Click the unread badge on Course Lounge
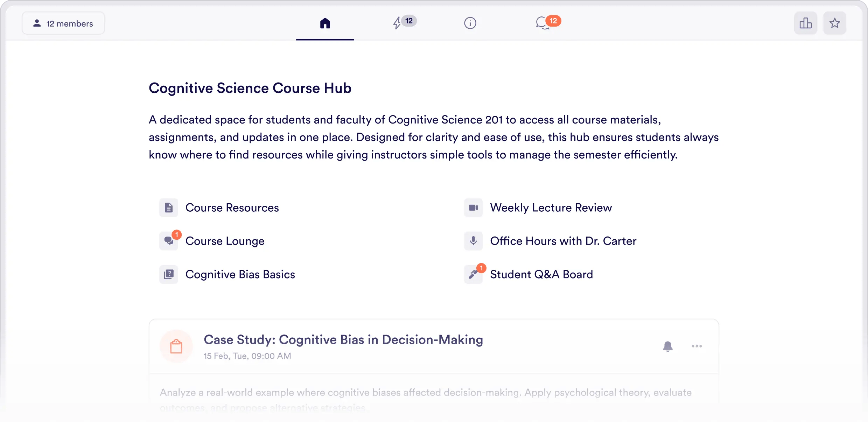Image resolution: width=868 pixels, height=422 pixels. (x=176, y=235)
